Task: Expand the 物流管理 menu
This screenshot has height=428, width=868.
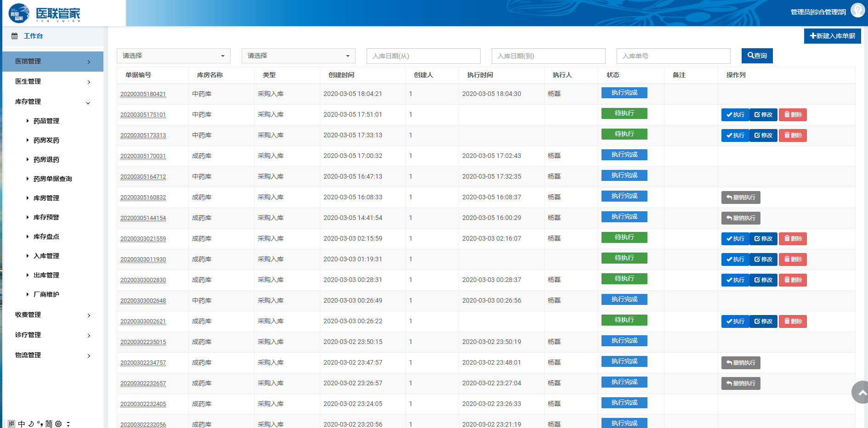Action: (x=53, y=355)
